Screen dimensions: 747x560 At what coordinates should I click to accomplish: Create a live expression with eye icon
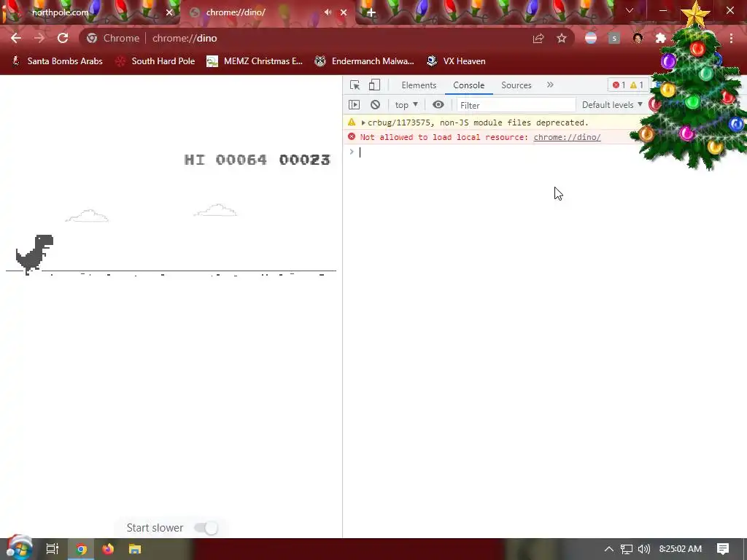(x=438, y=105)
